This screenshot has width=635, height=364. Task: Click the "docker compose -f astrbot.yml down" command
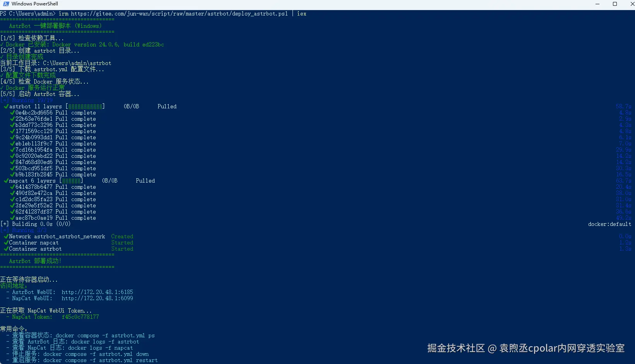point(96,354)
